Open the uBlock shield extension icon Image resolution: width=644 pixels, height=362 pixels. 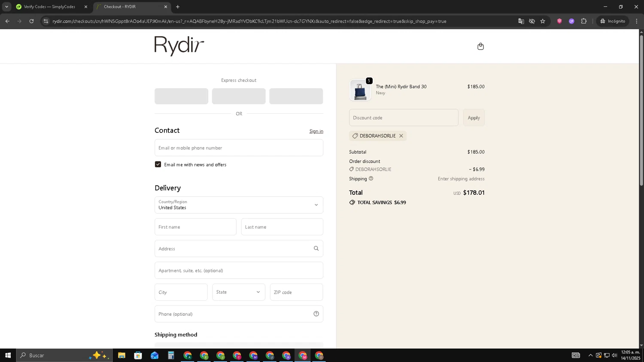click(x=559, y=21)
